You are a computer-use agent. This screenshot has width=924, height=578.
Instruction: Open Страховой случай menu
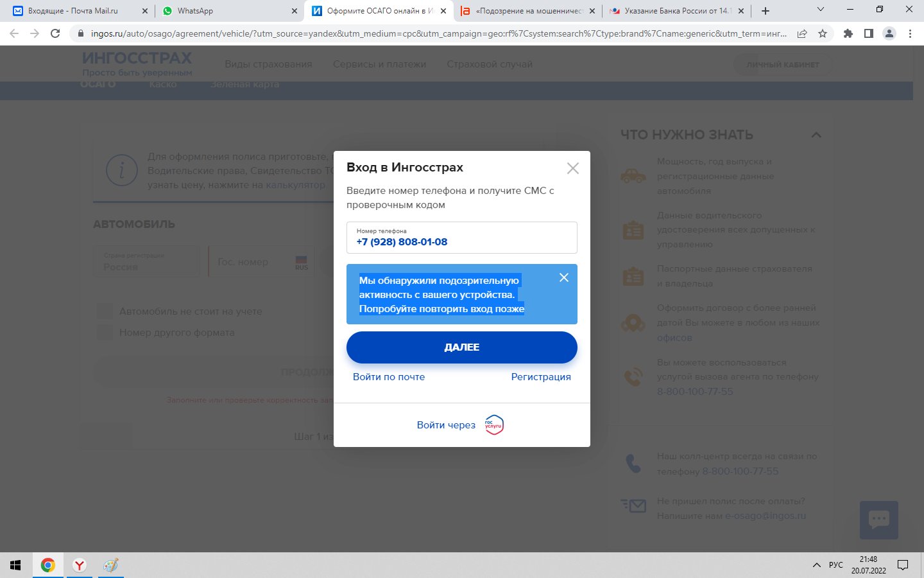(x=490, y=64)
